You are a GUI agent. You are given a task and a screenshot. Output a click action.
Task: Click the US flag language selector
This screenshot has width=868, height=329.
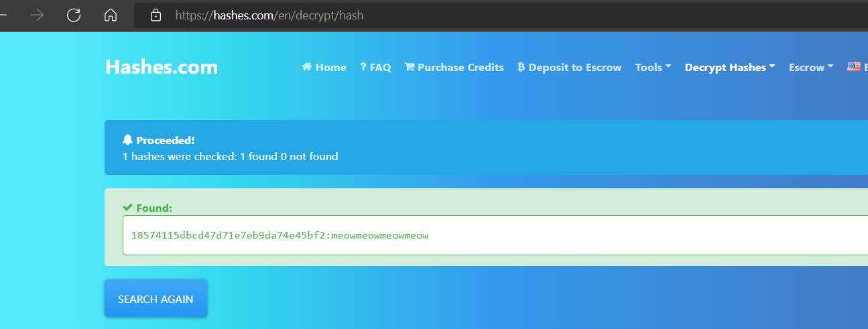pyautogui.click(x=854, y=66)
